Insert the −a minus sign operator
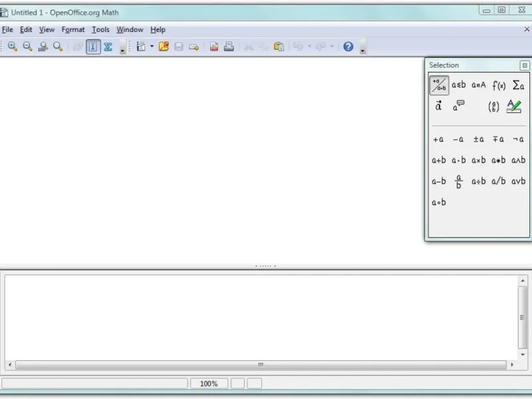This screenshot has width=532, height=399. 458,139
